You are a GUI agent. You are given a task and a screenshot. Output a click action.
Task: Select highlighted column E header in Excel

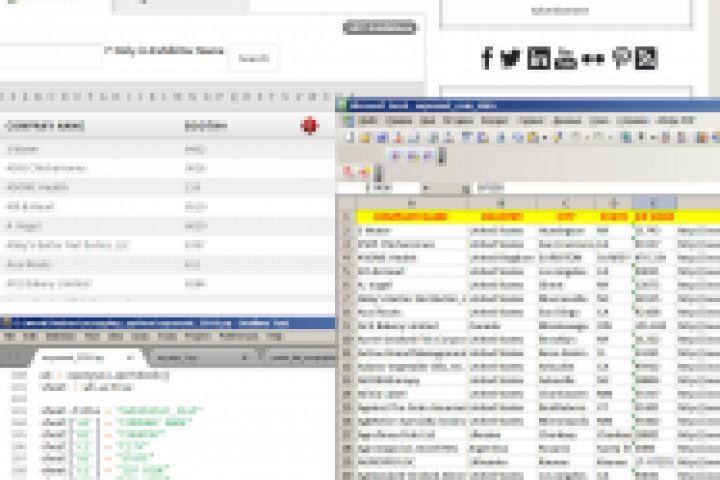click(x=654, y=203)
